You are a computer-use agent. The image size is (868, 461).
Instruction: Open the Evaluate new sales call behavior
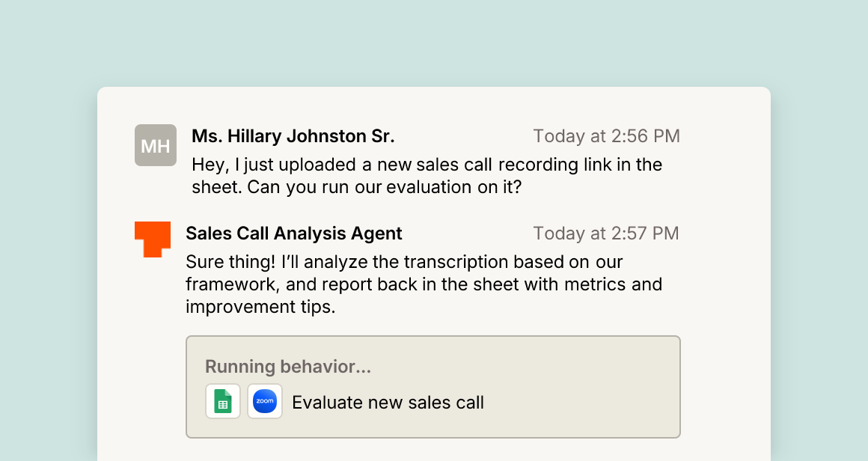[388, 403]
